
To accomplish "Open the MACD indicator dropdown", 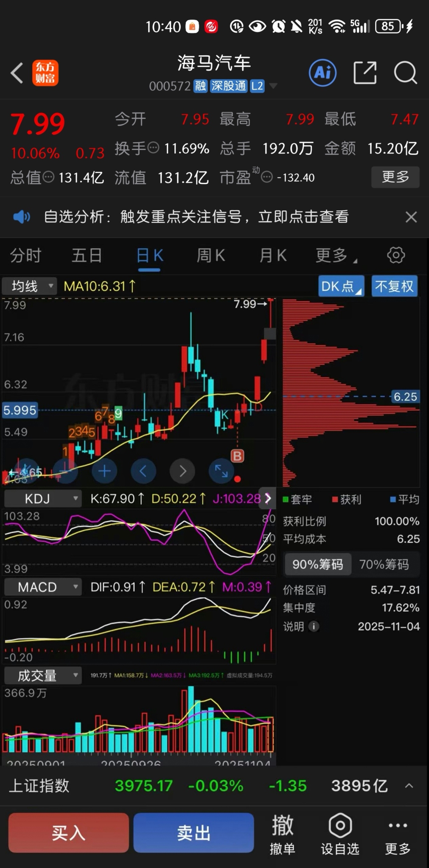I will coord(42,587).
